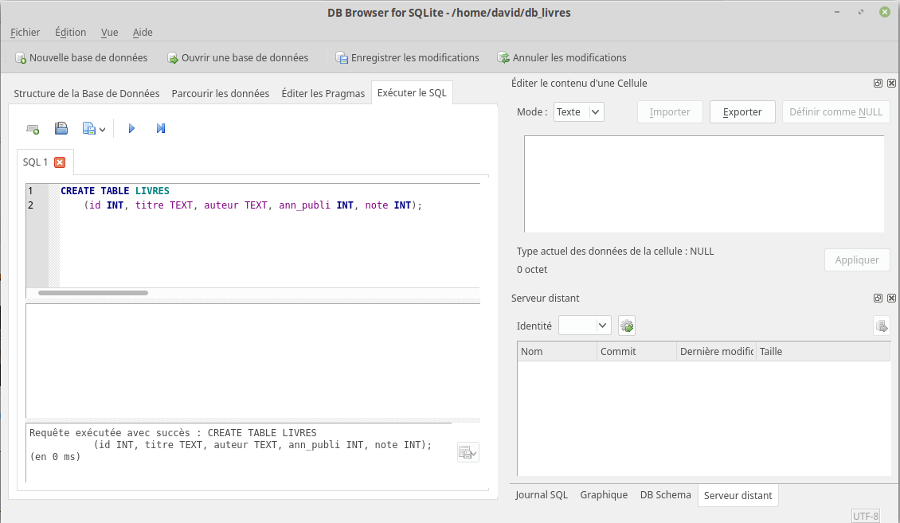This screenshot has height=523, width=900.
Task: Open the save results dropdown icon
Action: (467, 453)
